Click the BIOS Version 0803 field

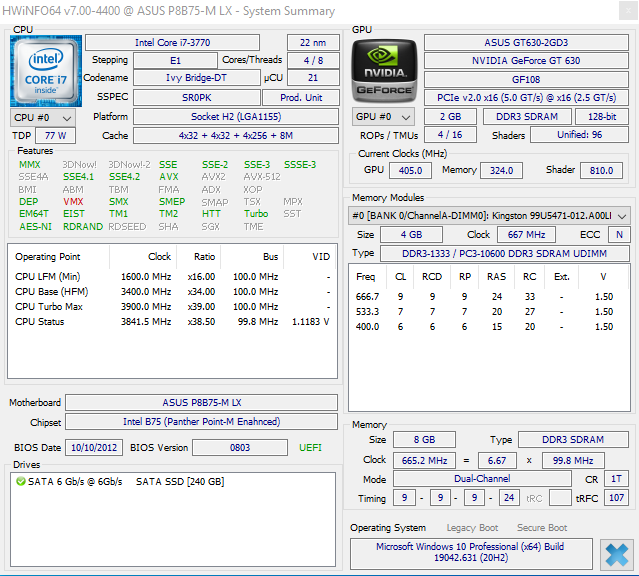[239, 447]
